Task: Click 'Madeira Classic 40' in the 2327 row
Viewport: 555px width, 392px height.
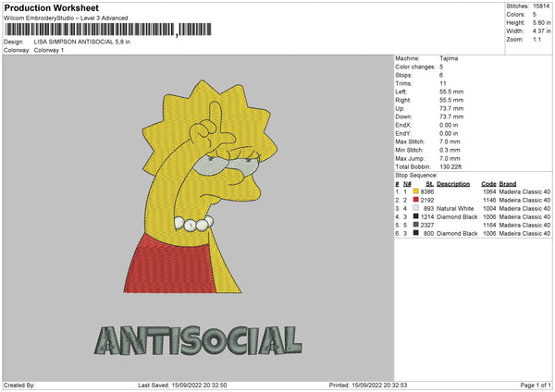Action: [524, 225]
